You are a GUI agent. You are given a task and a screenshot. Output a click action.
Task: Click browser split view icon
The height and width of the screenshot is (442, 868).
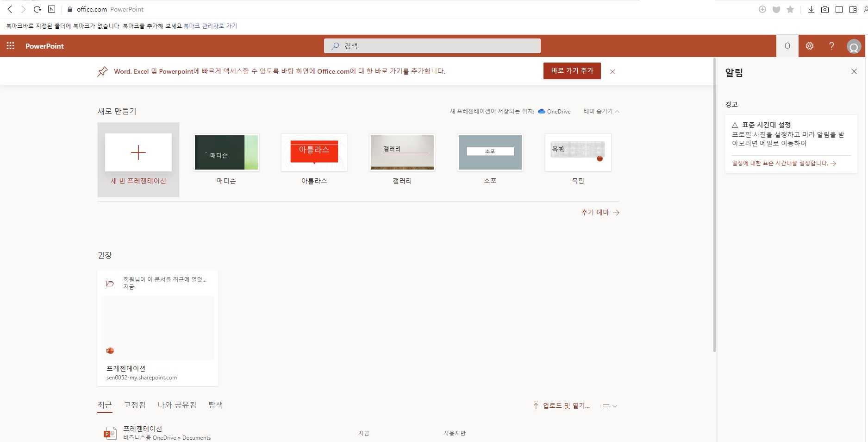(x=839, y=9)
